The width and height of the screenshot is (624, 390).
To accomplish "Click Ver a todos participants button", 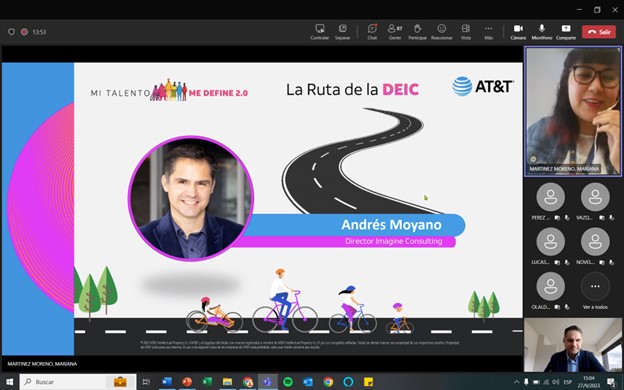I will click(595, 291).
